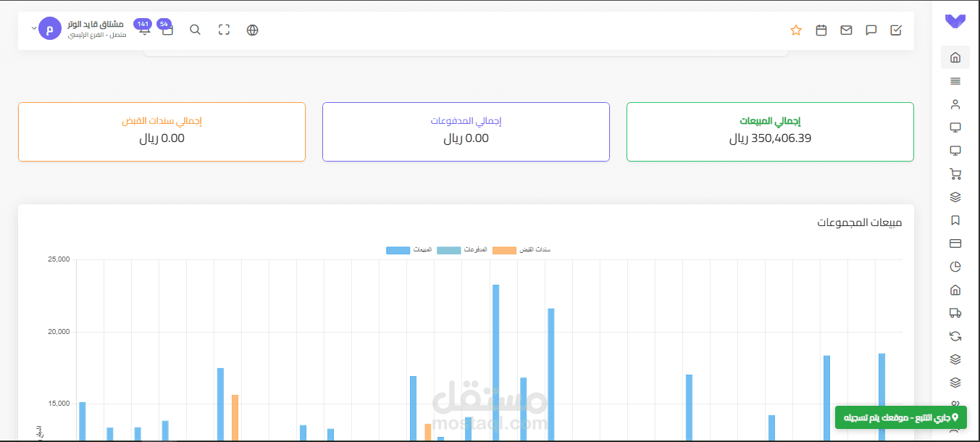Screen dimensions: 980x442
Task: Click the إجمالي سندات القبض card
Action: (162, 132)
